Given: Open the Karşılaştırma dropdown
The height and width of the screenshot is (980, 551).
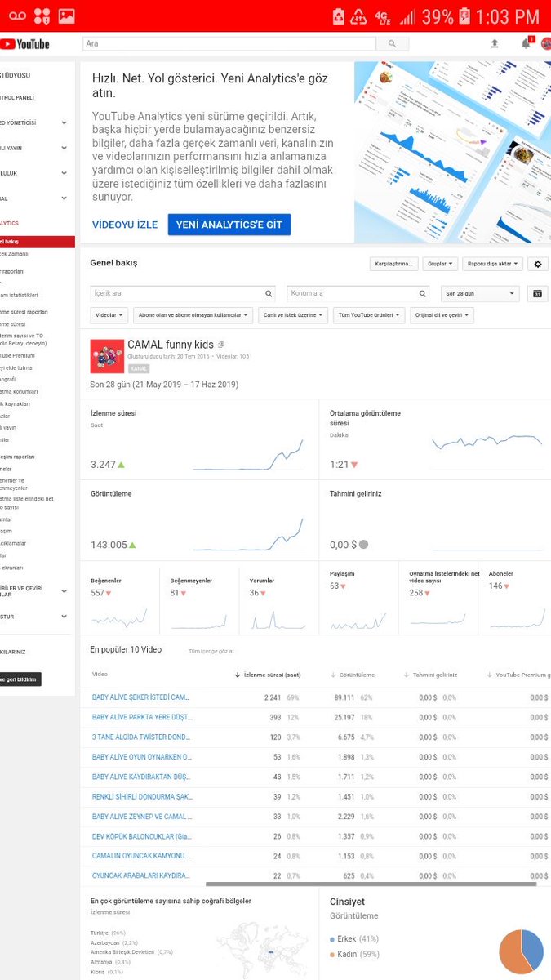Looking at the screenshot, I should pos(394,264).
